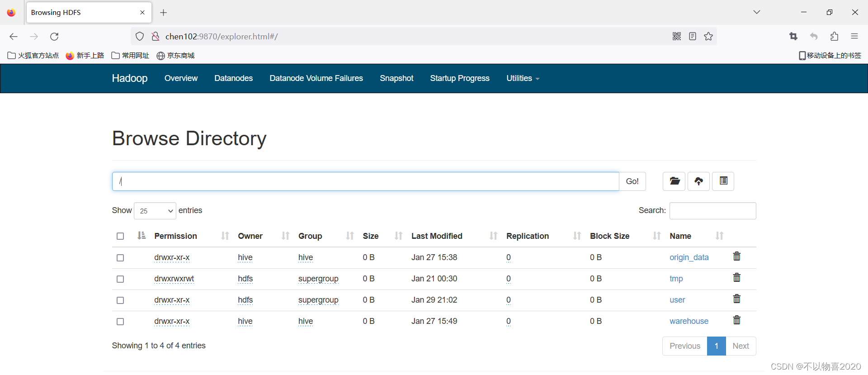This screenshot has width=868, height=375.
Task: Check the tmp row checkbox
Action: (120, 279)
